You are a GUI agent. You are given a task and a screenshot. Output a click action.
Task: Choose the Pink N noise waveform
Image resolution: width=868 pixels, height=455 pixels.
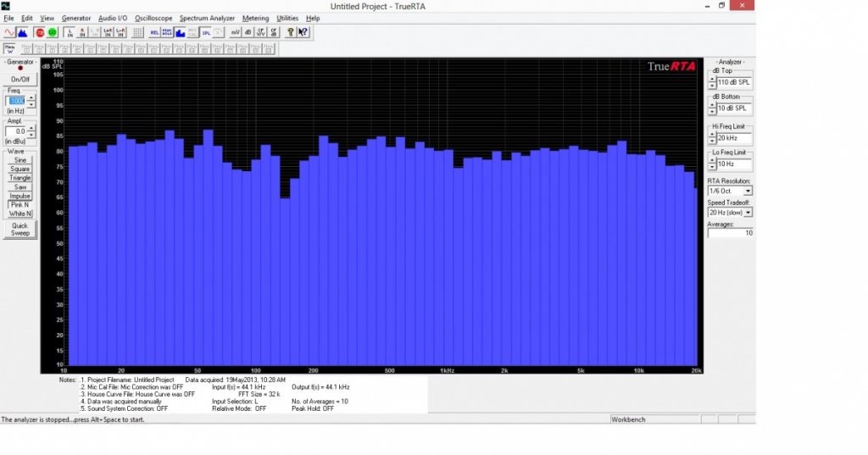click(x=20, y=205)
